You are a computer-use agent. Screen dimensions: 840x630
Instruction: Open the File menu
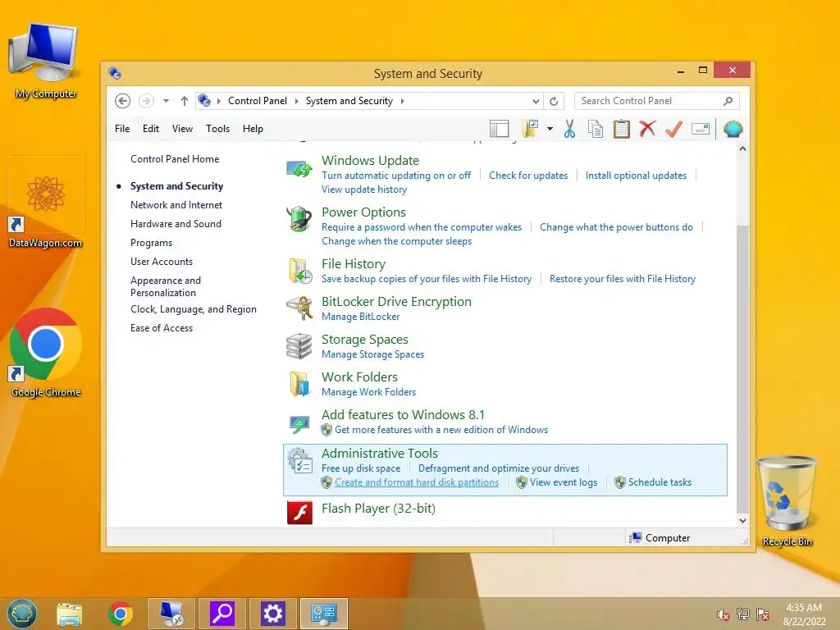[122, 129]
